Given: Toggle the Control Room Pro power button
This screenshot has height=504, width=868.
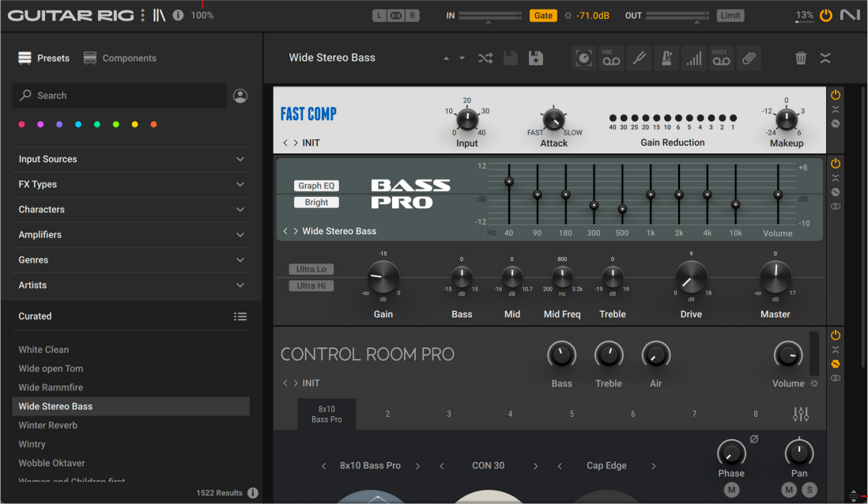Looking at the screenshot, I should tap(836, 335).
